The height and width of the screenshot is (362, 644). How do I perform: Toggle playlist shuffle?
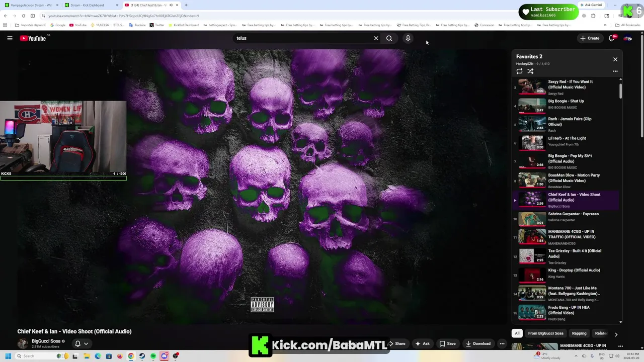pos(530,71)
